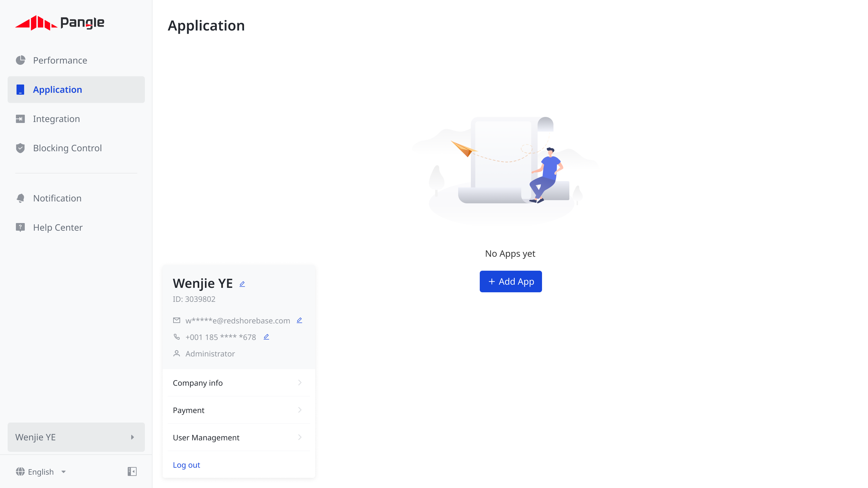Click the globe language icon

coord(20,472)
